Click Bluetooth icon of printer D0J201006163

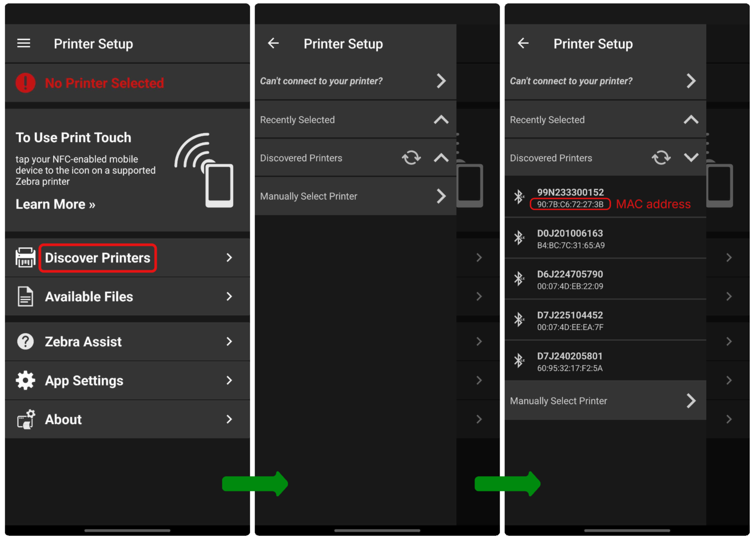coord(519,238)
